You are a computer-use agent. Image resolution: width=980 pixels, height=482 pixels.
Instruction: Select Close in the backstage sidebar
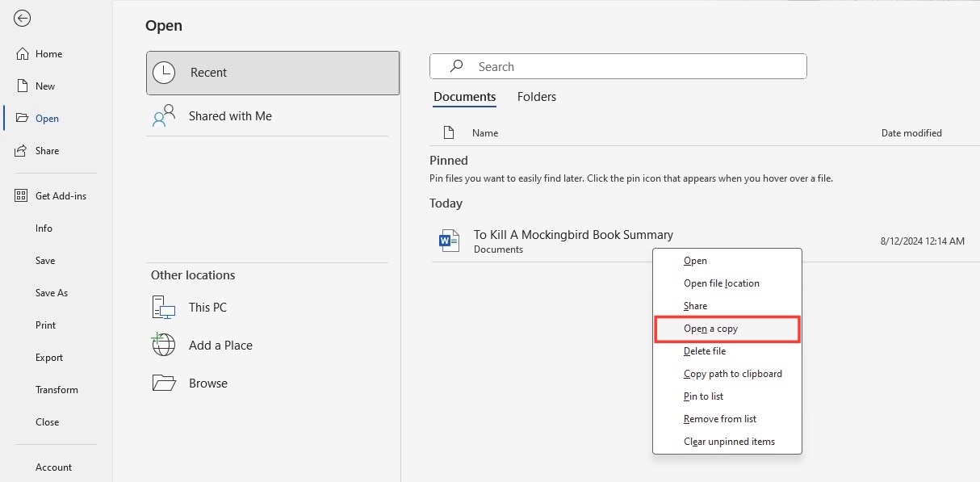pyautogui.click(x=48, y=422)
